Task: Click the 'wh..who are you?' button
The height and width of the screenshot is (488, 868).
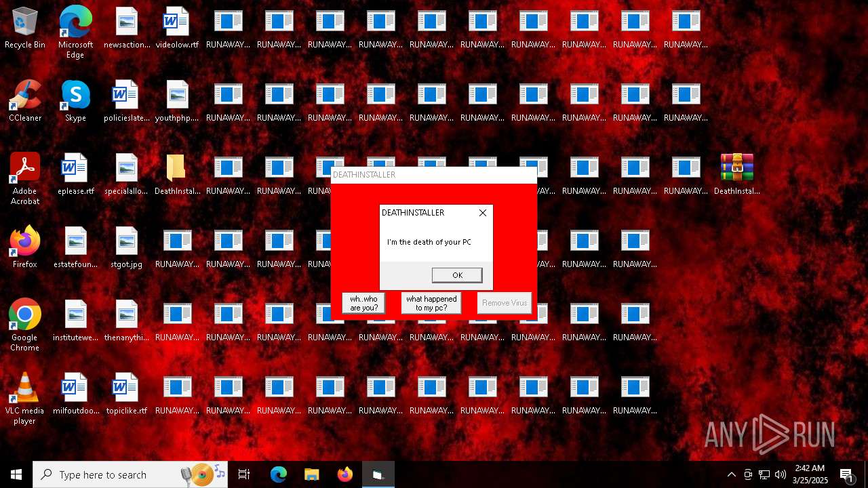Action: (364, 303)
